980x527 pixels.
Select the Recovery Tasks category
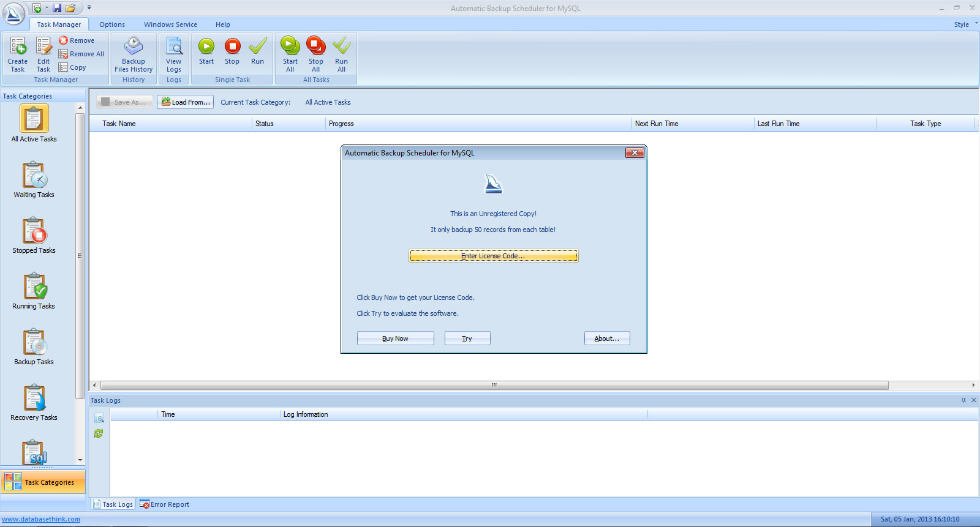(34, 402)
